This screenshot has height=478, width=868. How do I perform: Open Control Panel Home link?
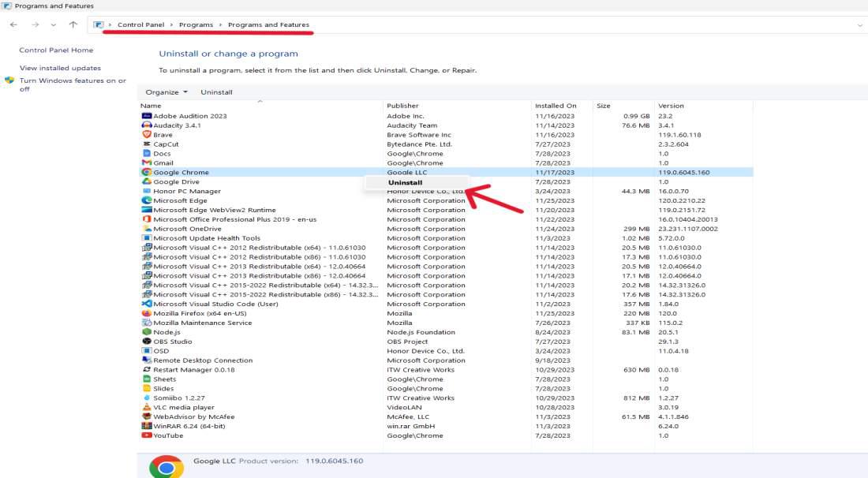point(56,50)
